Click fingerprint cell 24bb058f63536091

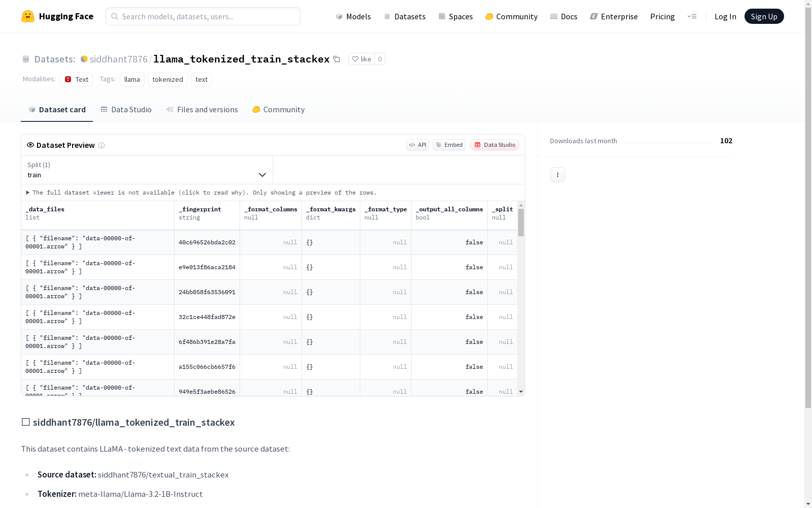[x=207, y=292]
